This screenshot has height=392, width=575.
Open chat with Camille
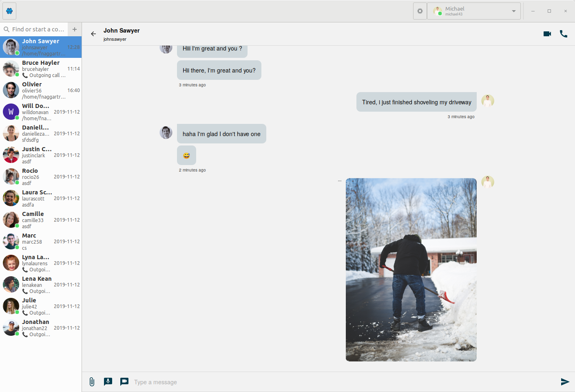point(41,220)
